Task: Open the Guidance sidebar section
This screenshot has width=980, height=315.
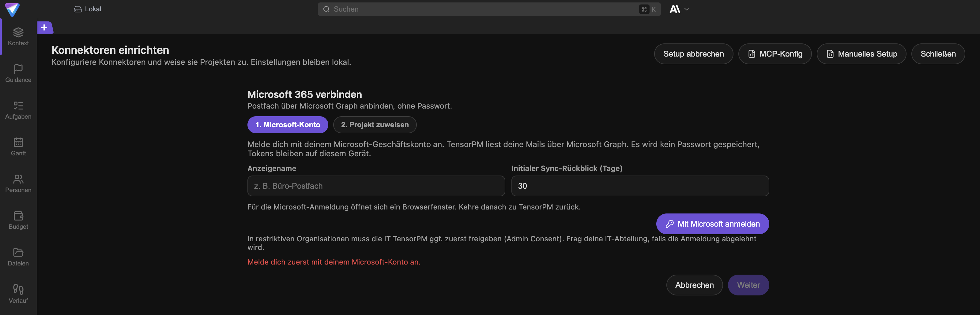Action: tap(18, 74)
